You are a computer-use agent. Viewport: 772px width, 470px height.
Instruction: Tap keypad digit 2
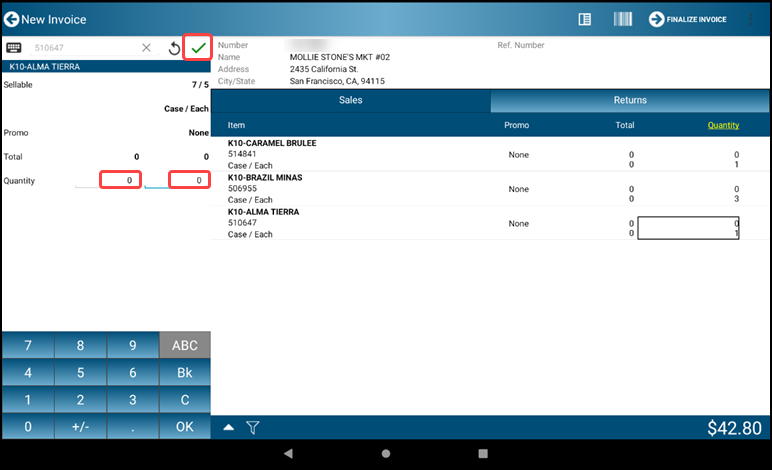[x=80, y=400]
